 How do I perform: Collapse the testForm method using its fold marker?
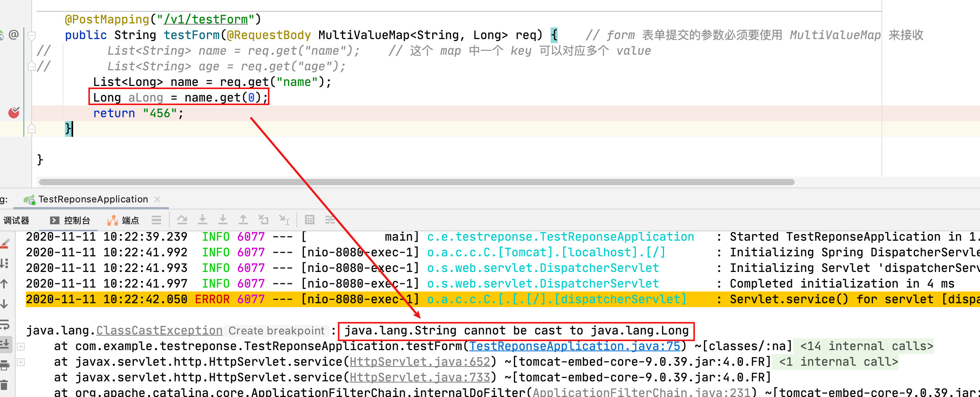(x=32, y=36)
